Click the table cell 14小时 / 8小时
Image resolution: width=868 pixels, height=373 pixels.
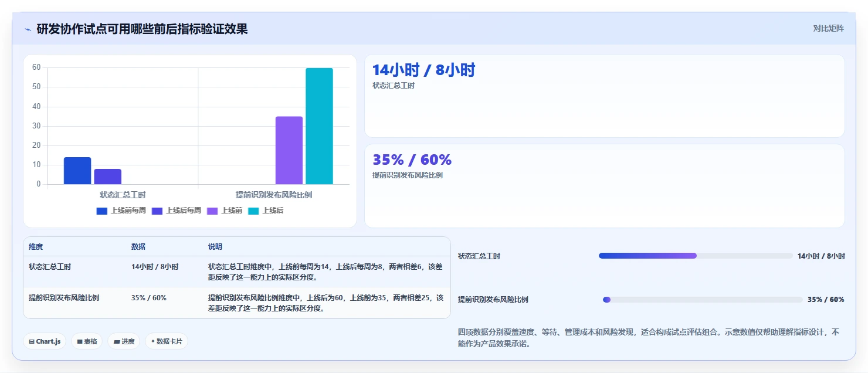[155, 266]
